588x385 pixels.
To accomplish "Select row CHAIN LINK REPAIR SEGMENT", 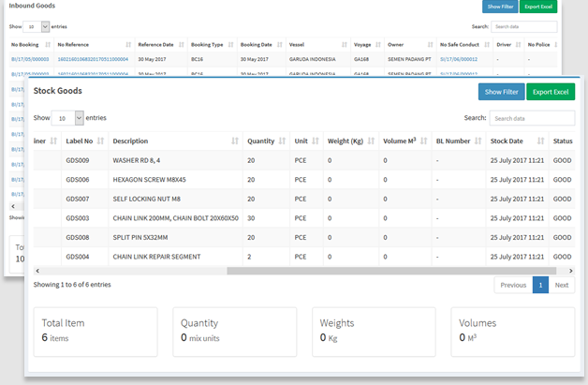I will point(303,257).
